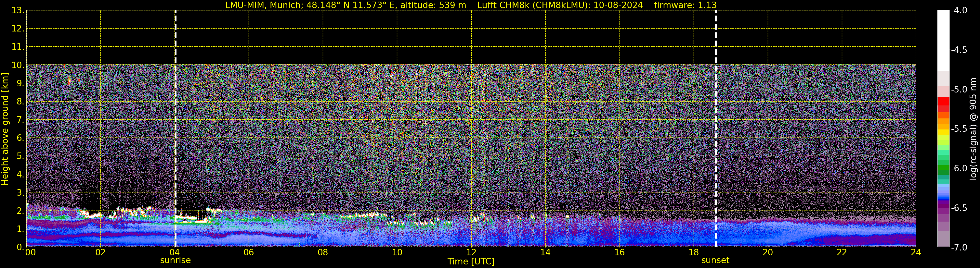The width and height of the screenshot is (980, 268).
Task: Click the height axis tick '7.'
Action: (x=20, y=120)
